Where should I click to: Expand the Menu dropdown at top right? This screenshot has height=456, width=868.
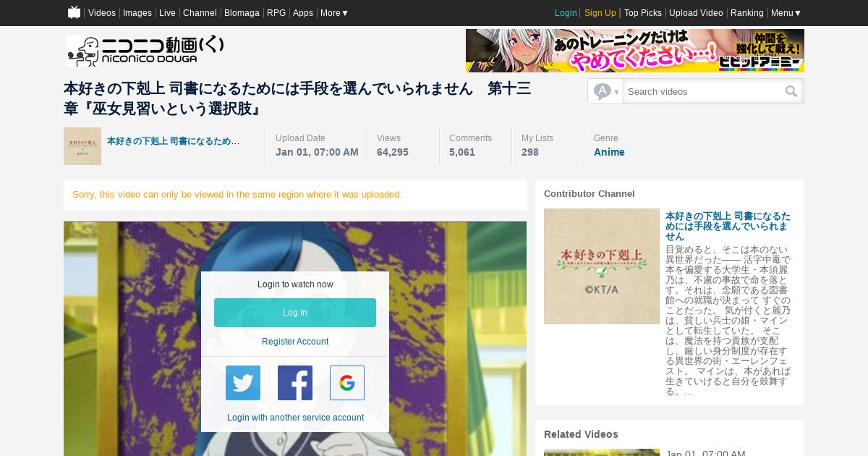pyautogui.click(x=786, y=13)
